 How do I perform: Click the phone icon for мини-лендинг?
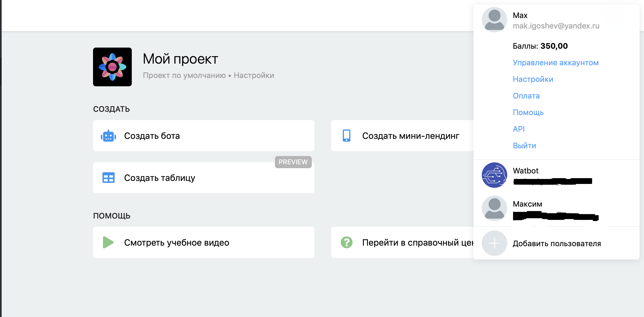pos(346,136)
